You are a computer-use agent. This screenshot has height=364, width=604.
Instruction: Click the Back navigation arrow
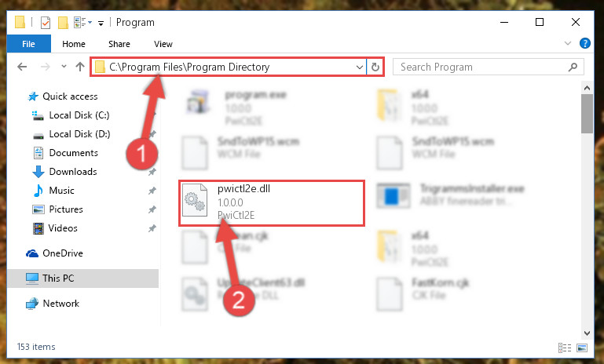coord(22,67)
